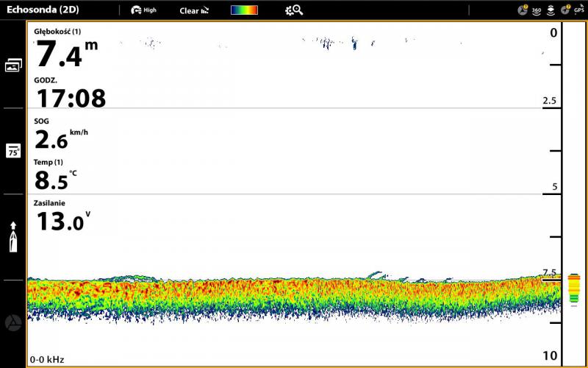Click the 75° temperature icon in sidebar

pos(13,152)
